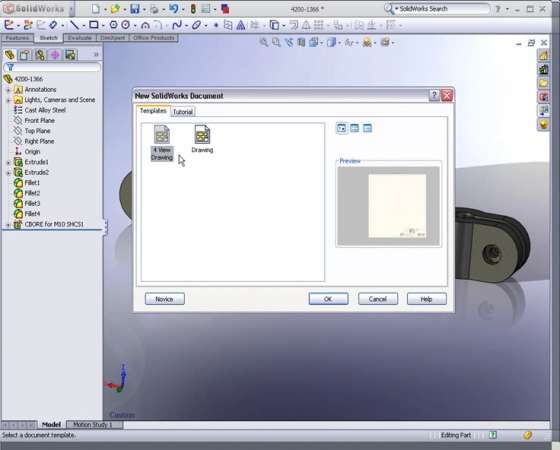Switch to Large Icons view in dialog
Image resolution: width=560 pixels, height=450 pixels.
tap(341, 128)
